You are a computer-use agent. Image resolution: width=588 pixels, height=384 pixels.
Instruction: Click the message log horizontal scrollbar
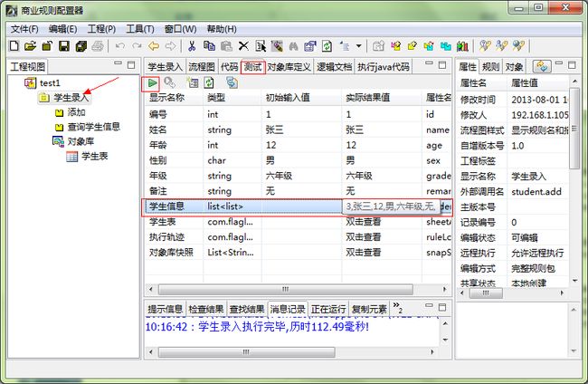point(246,352)
